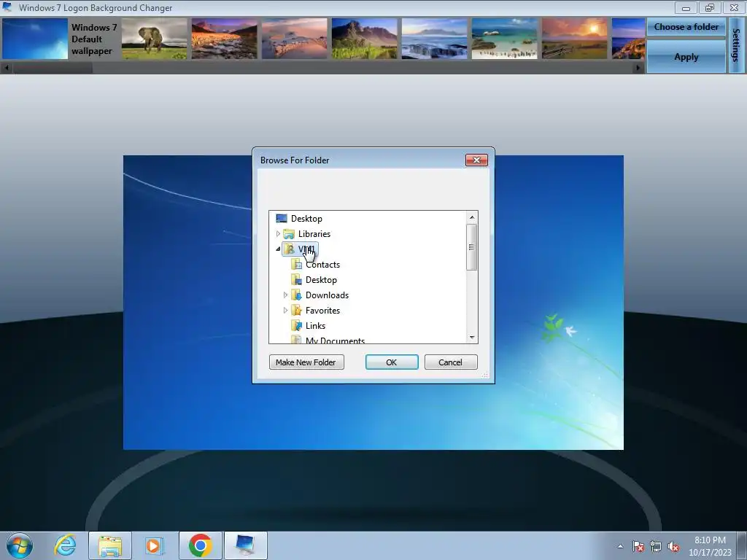Image resolution: width=747 pixels, height=560 pixels.
Task: Select the pink snowy mountain wallpaper thumbnail
Action: (x=295, y=39)
